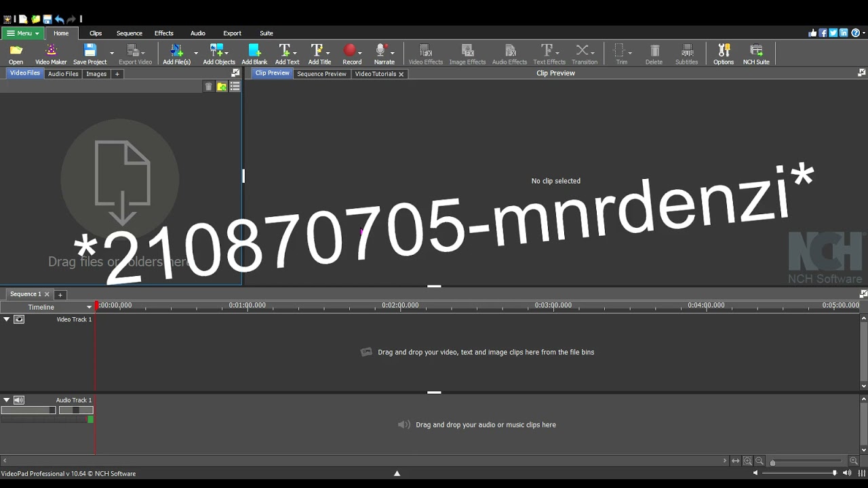The width and height of the screenshot is (868, 488).
Task: Mute Audio Track 1 speaker toggle
Action: point(19,400)
